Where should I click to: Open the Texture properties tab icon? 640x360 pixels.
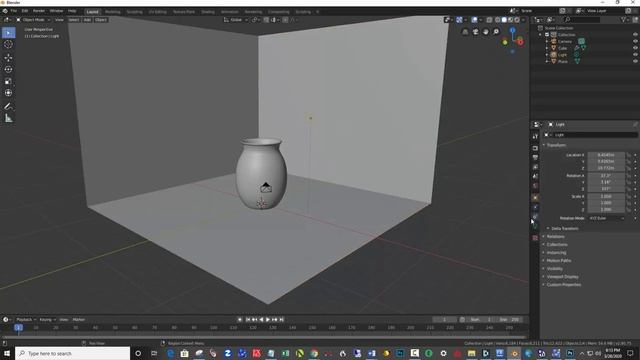tap(535, 238)
